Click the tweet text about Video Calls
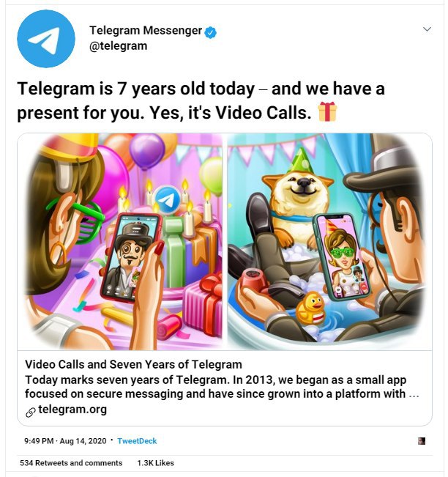The height and width of the screenshot is (477, 448). [201, 100]
